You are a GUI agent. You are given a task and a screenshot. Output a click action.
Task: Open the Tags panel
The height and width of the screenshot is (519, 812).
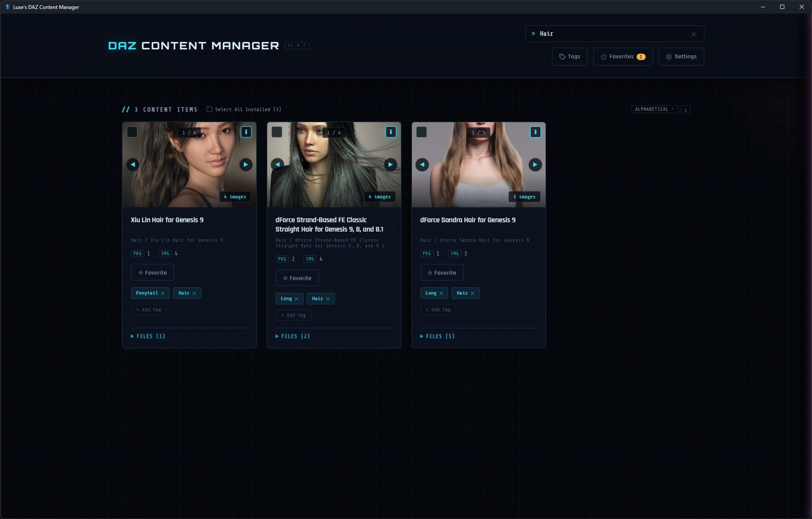point(569,57)
